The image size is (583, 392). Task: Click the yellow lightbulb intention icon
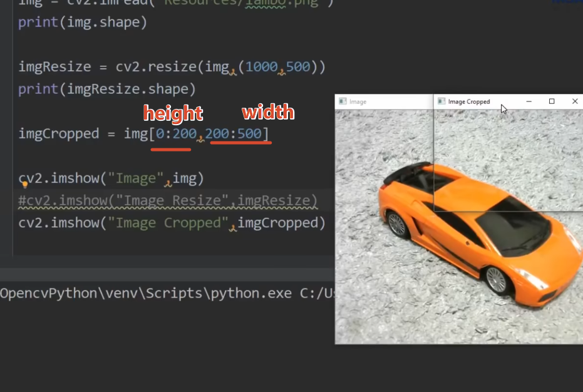tap(25, 185)
